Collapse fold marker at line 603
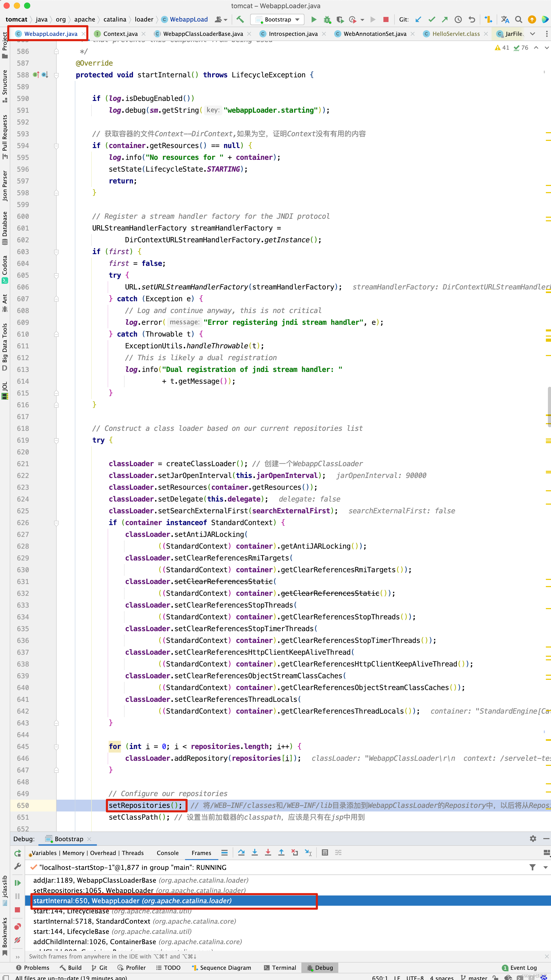This screenshot has height=980, width=551. point(56,252)
